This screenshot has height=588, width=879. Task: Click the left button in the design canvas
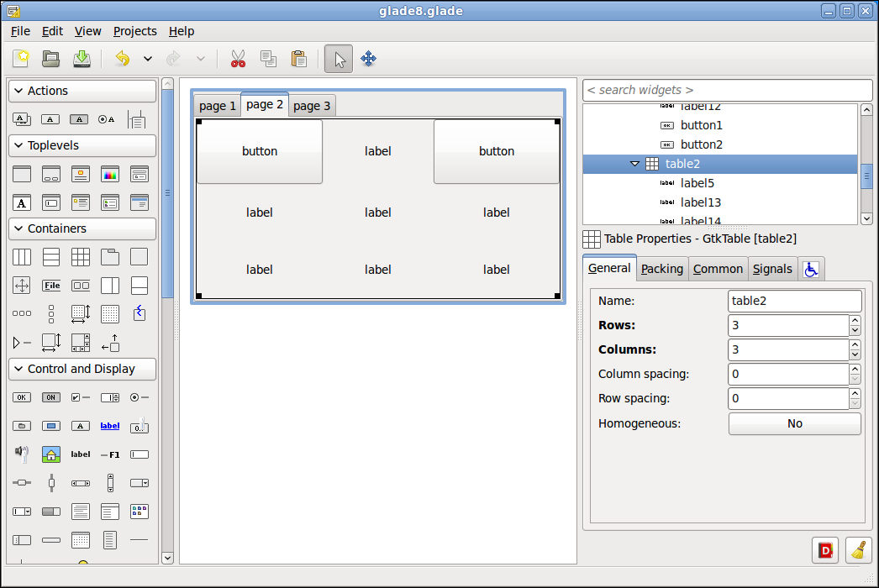(260, 151)
